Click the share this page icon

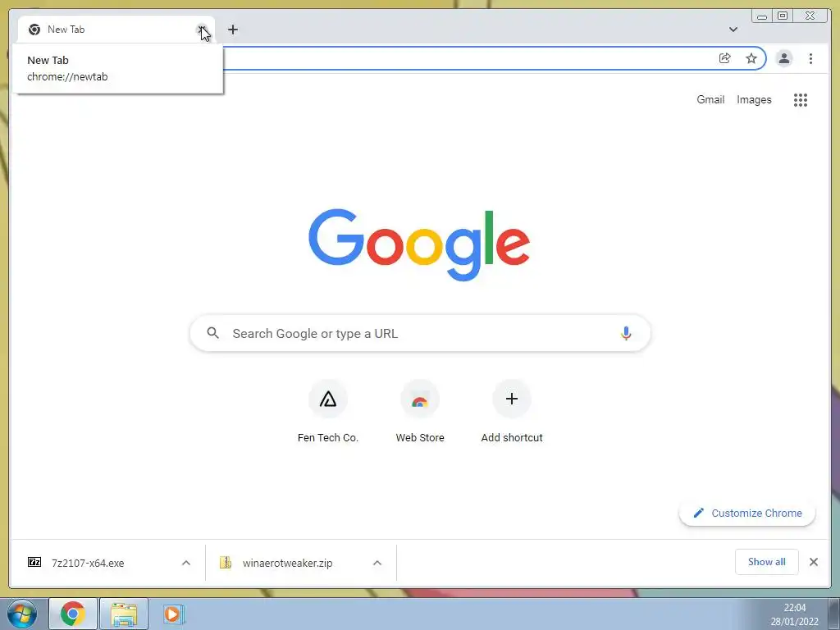[x=725, y=58]
